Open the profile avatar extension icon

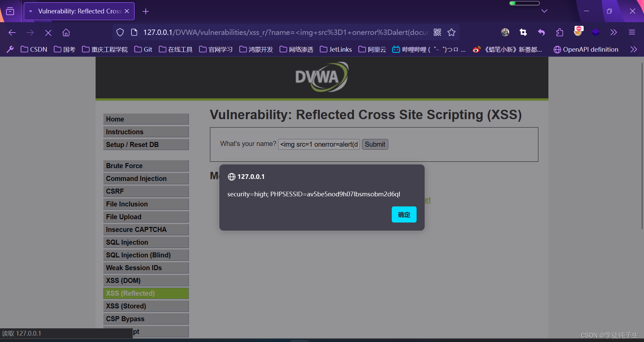click(x=505, y=32)
